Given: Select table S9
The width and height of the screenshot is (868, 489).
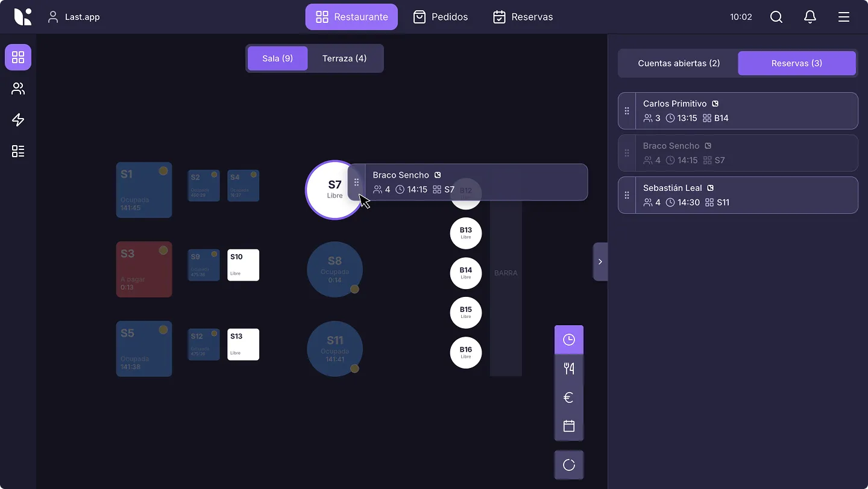Looking at the screenshot, I should (204, 265).
